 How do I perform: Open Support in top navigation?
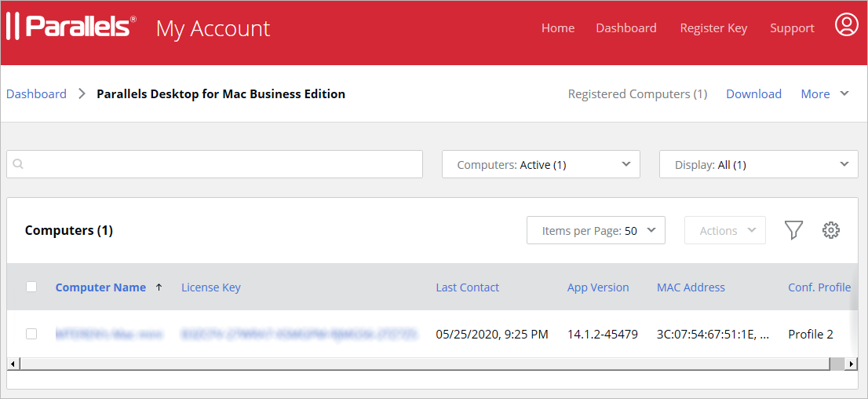pyautogui.click(x=792, y=28)
